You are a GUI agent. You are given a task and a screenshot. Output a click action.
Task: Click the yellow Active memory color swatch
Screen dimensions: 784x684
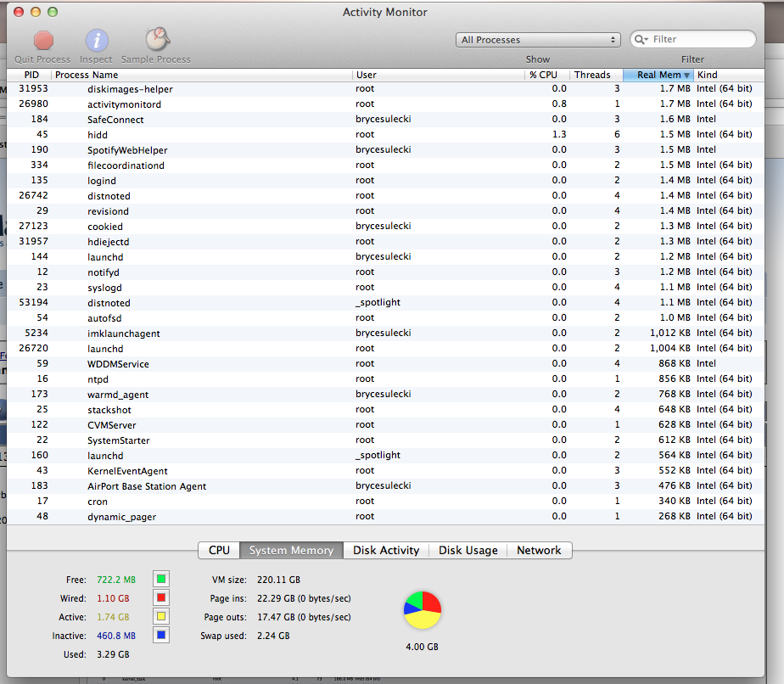click(x=161, y=616)
